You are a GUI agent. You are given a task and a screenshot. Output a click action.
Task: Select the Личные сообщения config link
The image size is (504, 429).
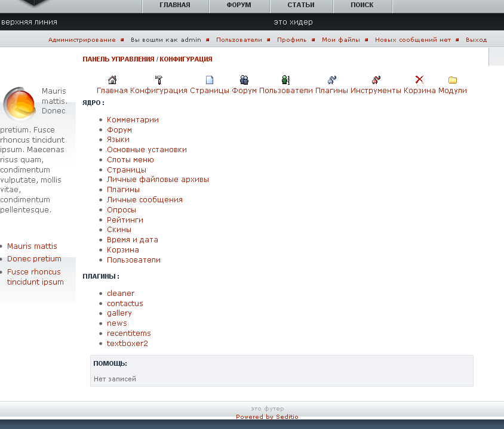tap(145, 200)
